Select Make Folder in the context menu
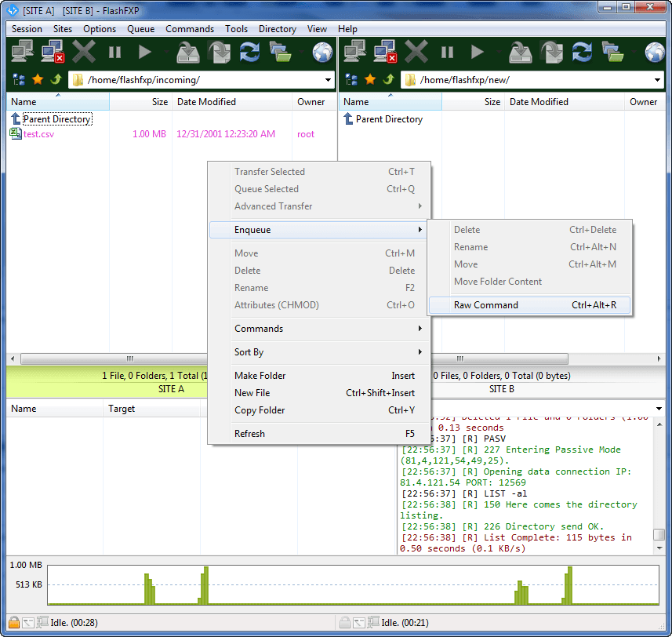The width and height of the screenshot is (672, 637). coord(319,376)
